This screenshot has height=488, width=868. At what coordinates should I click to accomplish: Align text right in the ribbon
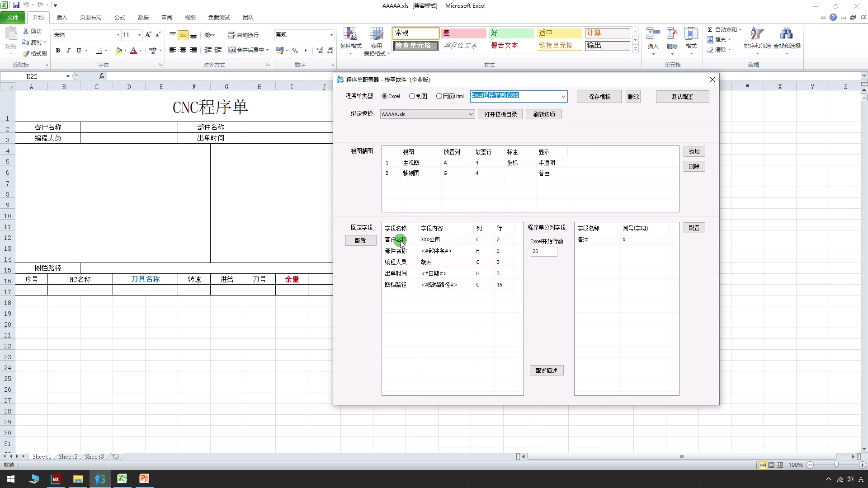(193, 50)
